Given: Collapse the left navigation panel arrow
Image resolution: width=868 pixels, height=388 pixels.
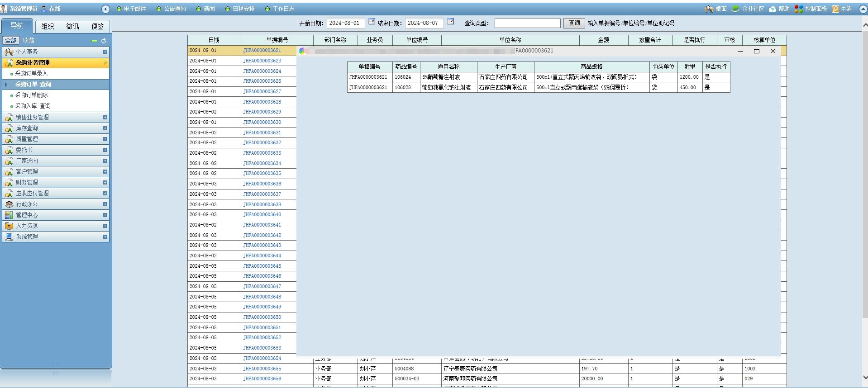Looking at the screenshot, I should (105, 9).
